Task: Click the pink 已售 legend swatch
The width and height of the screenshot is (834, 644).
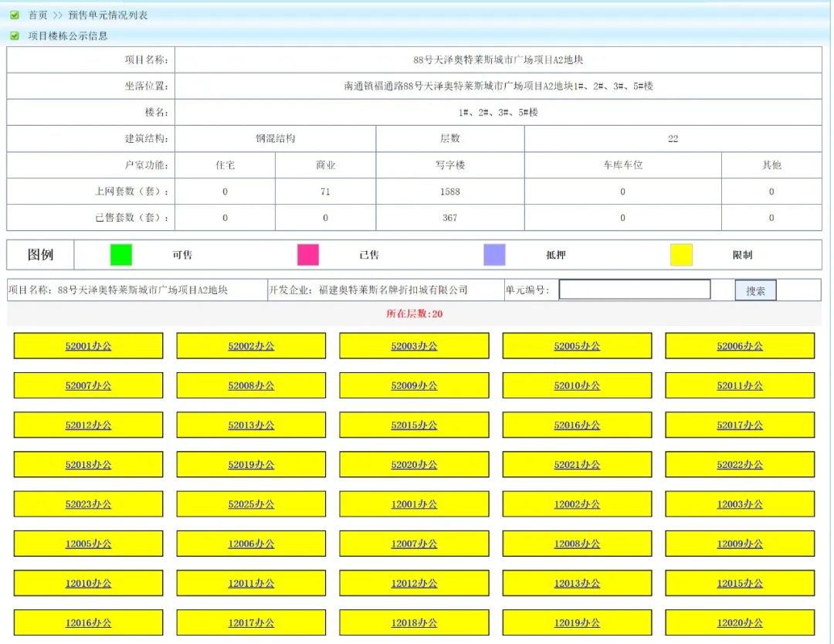Action: tap(308, 255)
